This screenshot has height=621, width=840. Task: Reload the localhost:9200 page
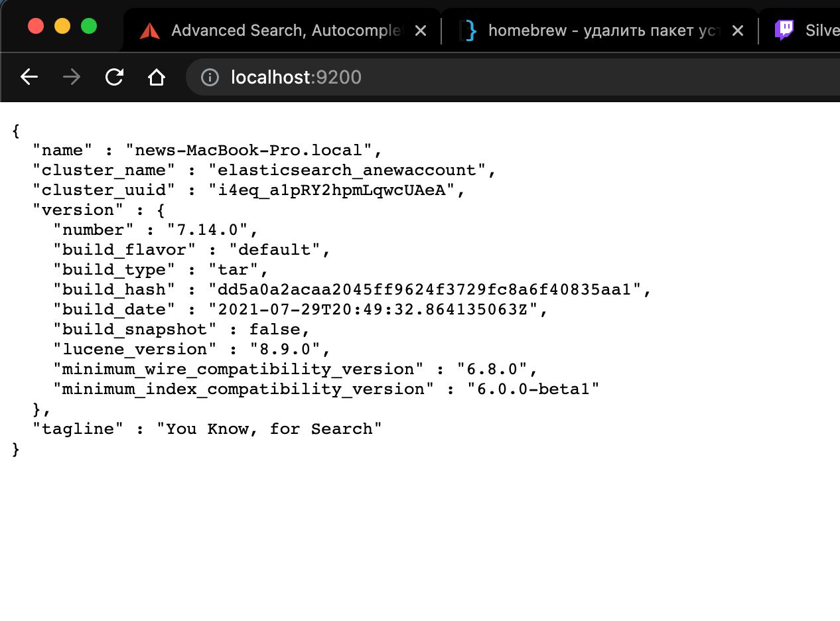[114, 77]
